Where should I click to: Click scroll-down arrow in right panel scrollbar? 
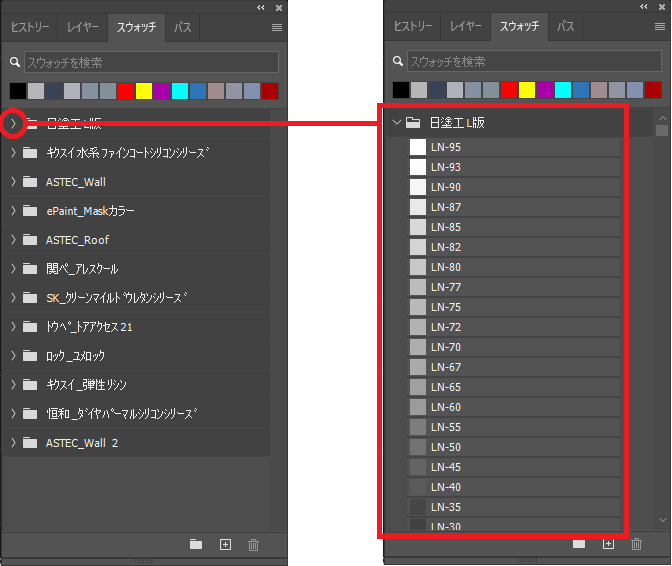663,520
